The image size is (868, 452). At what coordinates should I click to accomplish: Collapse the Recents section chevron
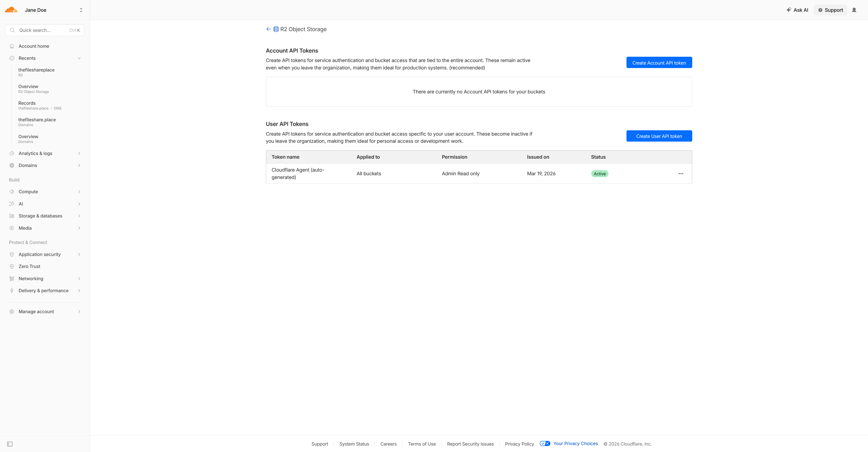[x=79, y=58]
